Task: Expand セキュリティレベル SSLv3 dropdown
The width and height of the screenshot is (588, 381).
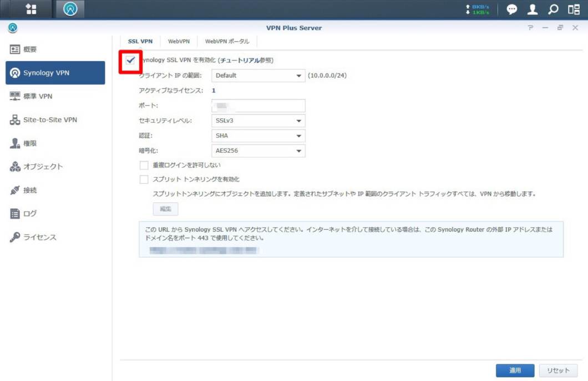Action: pos(258,121)
